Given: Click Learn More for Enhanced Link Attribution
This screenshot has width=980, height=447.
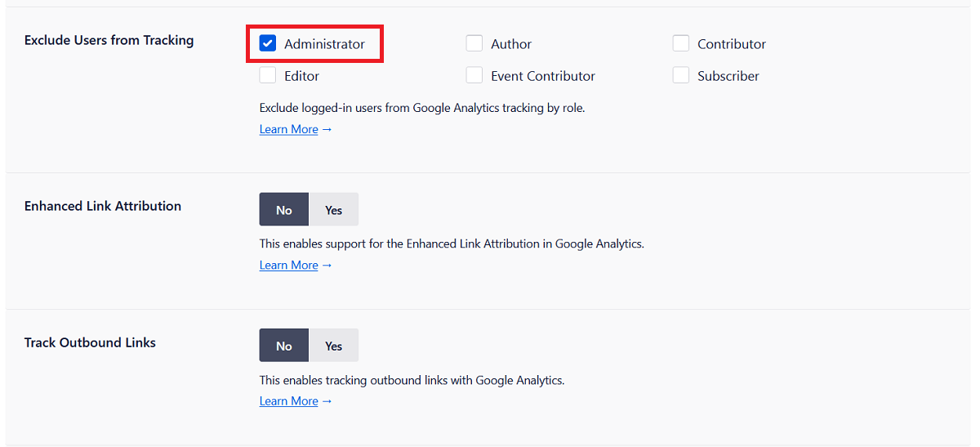Looking at the screenshot, I should pos(288,265).
